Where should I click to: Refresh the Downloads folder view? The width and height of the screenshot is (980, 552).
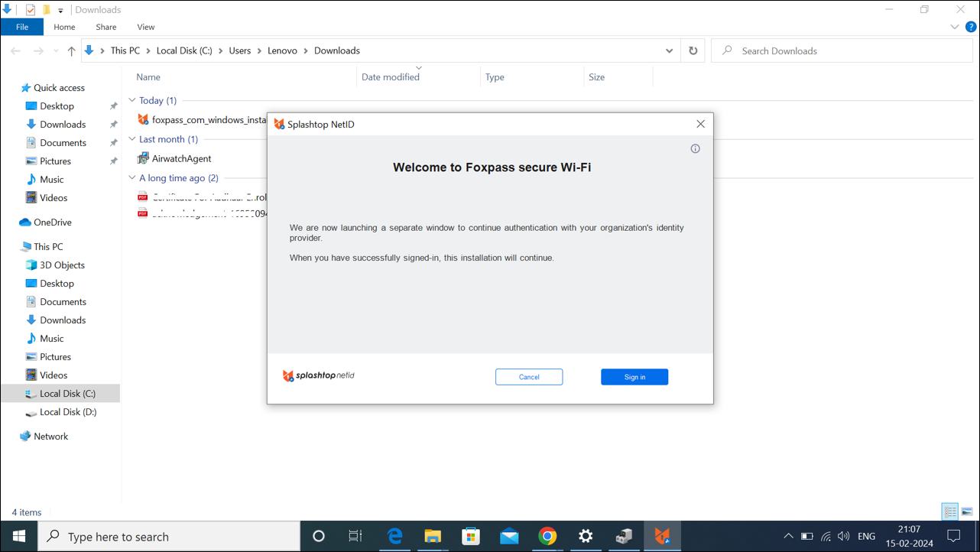click(693, 50)
